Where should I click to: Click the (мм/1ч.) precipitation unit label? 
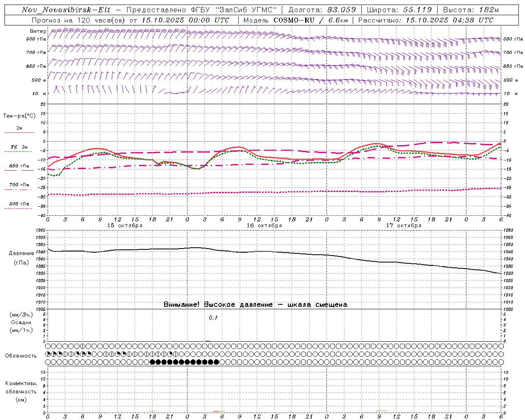pos(21,330)
